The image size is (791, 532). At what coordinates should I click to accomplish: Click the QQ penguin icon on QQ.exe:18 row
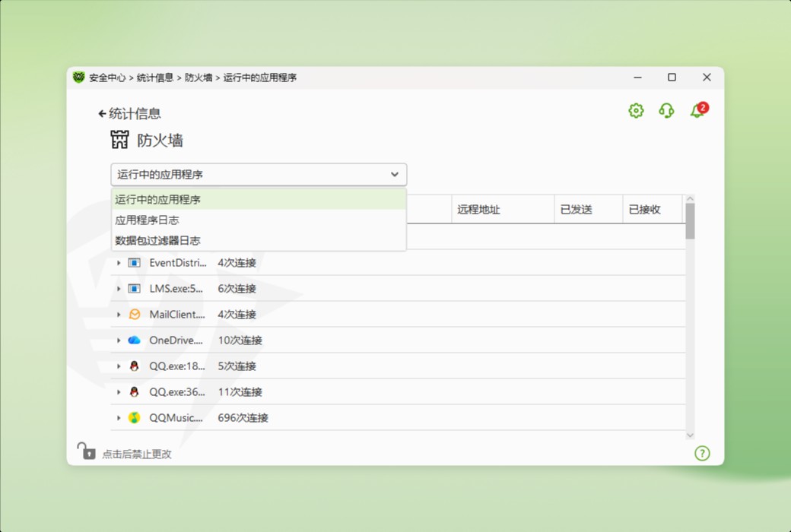coord(134,366)
